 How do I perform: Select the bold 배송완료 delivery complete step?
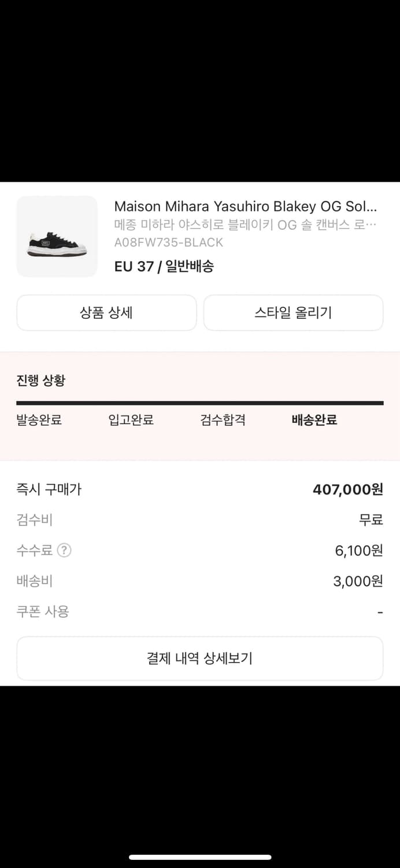pyautogui.click(x=313, y=420)
